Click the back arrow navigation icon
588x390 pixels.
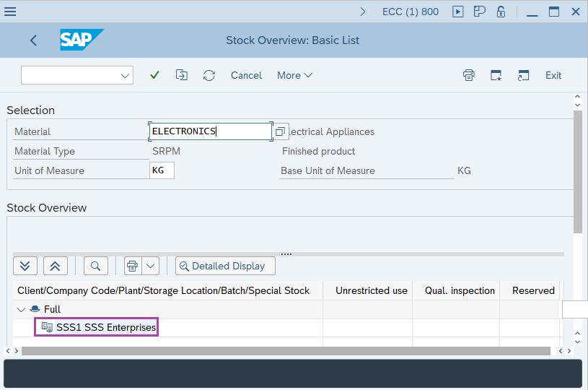[x=33, y=40]
